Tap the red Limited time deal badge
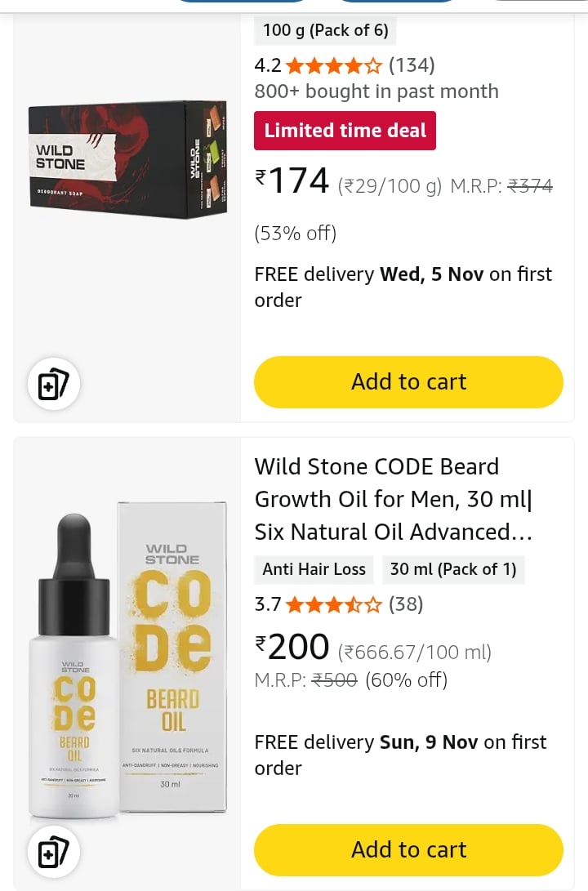588x891 pixels. pyautogui.click(x=345, y=131)
